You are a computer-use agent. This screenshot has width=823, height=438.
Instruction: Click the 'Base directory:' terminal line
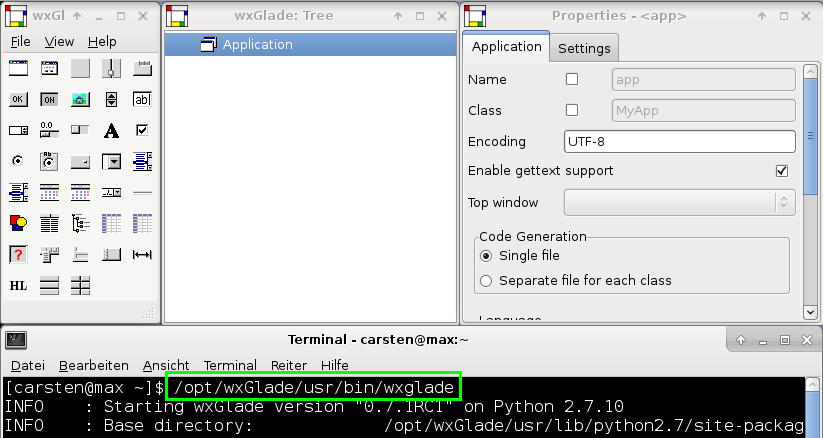(404, 425)
